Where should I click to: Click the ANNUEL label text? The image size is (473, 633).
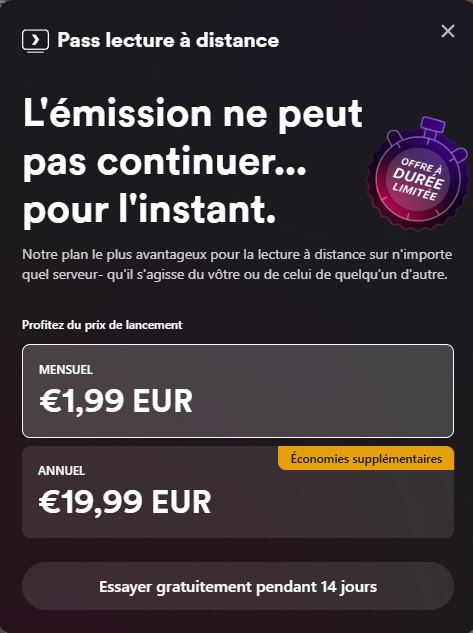pyautogui.click(x=61, y=470)
